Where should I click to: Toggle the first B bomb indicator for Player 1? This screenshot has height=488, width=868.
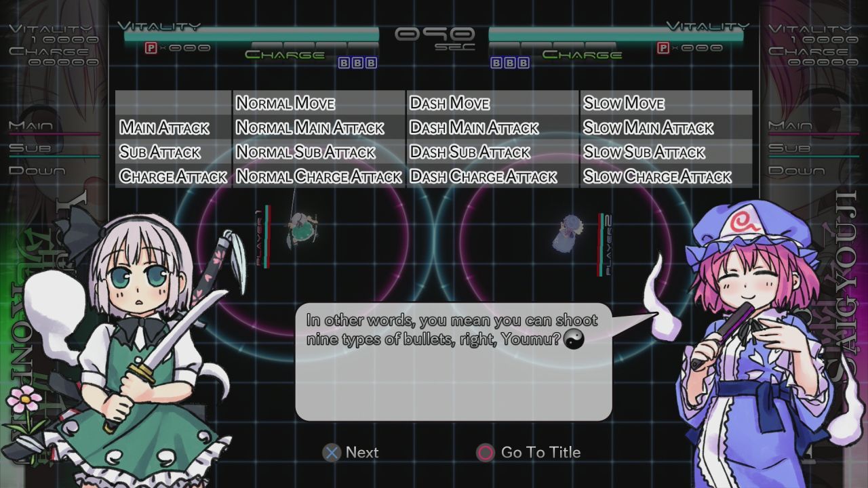342,61
